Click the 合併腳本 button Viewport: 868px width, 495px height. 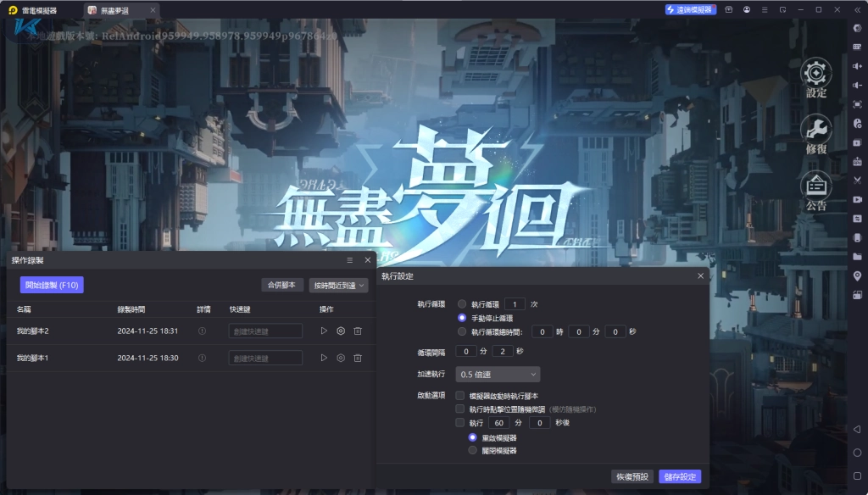tap(281, 285)
